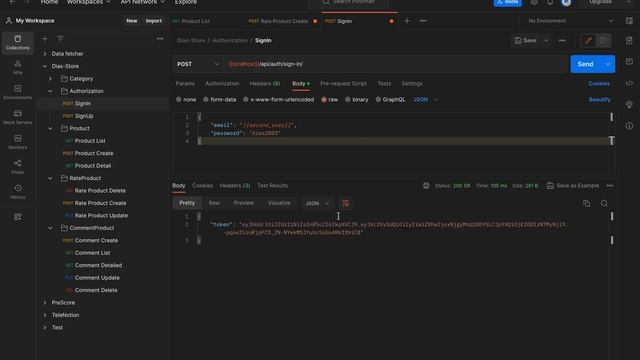Select the none body type radio

pos(178,99)
